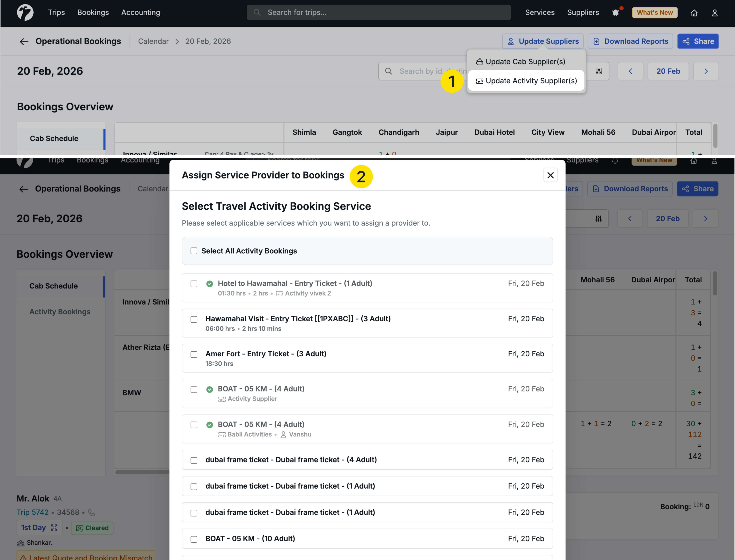Select Update Cab Supplier(s) from the menu

(525, 62)
